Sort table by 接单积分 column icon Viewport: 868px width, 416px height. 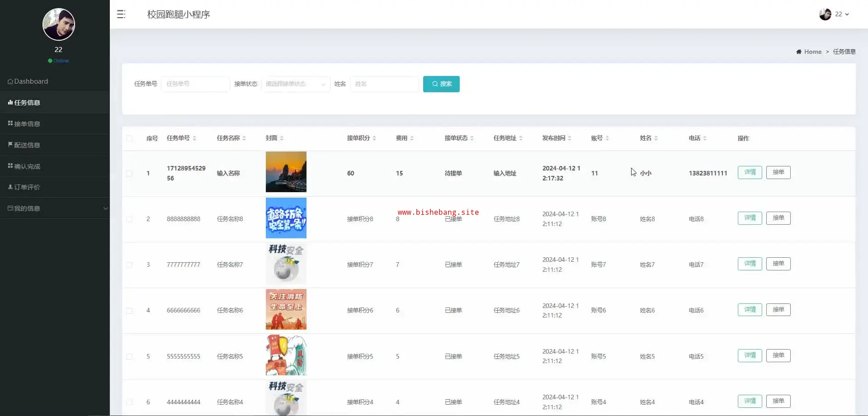click(x=374, y=138)
